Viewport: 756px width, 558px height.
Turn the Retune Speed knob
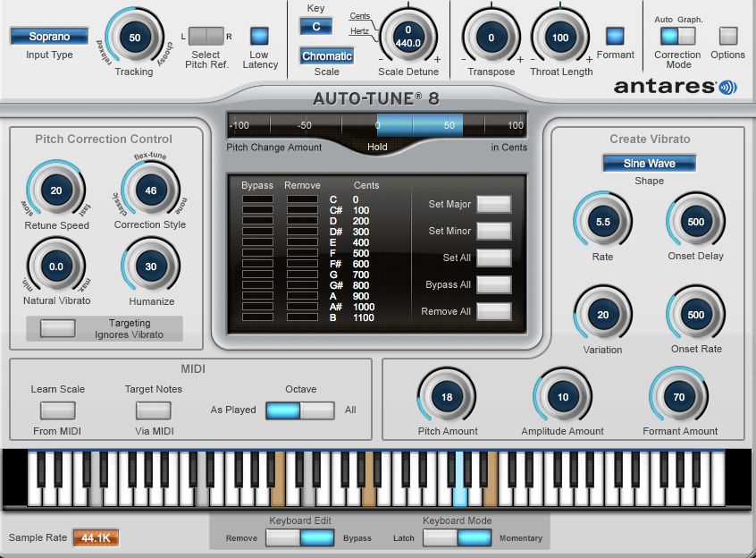[55, 190]
